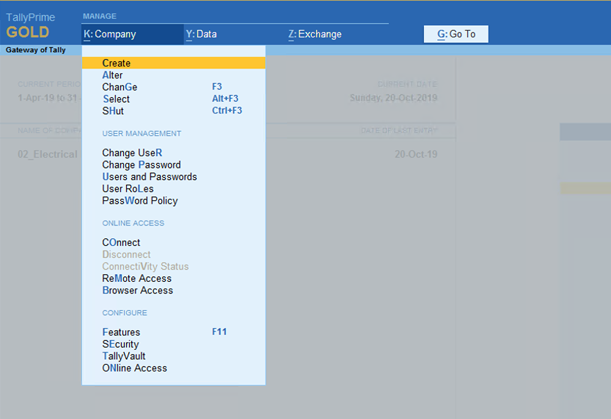Open PassWord Policy settings
This screenshot has width=611, height=419.
point(139,201)
